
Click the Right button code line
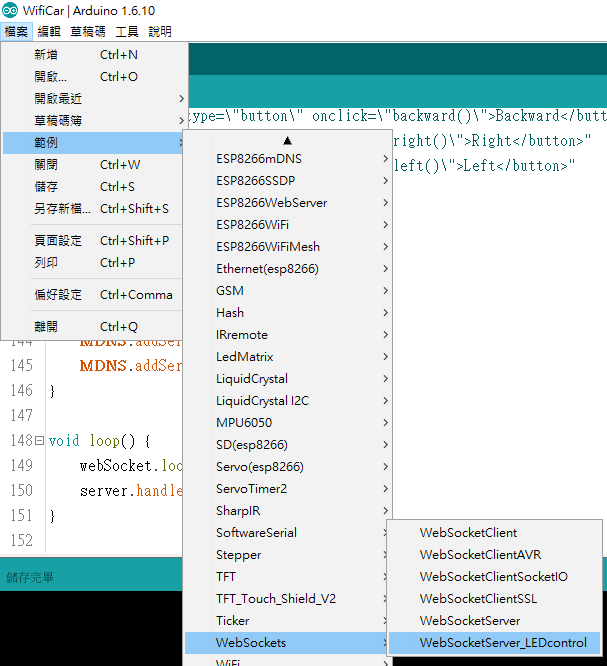click(x=492, y=141)
